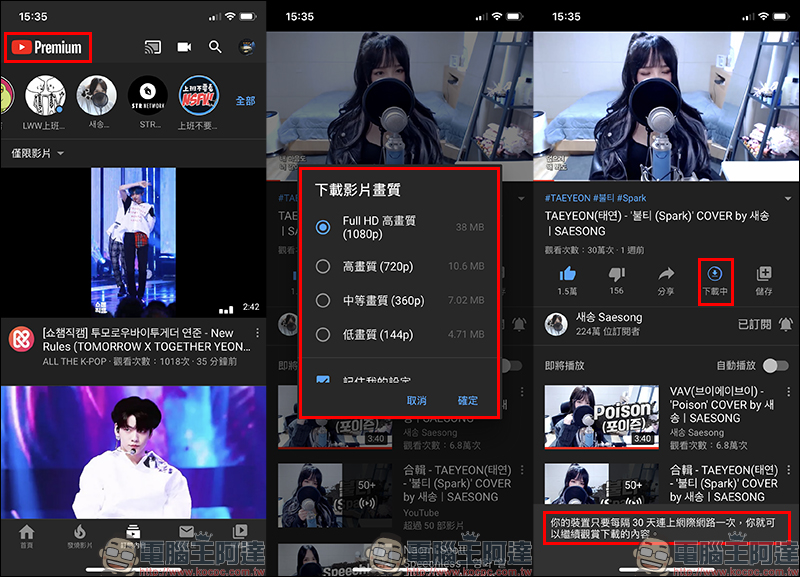Cancel the download quality dialog with 取消
Screen dimensions: 800x577
[417, 400]
